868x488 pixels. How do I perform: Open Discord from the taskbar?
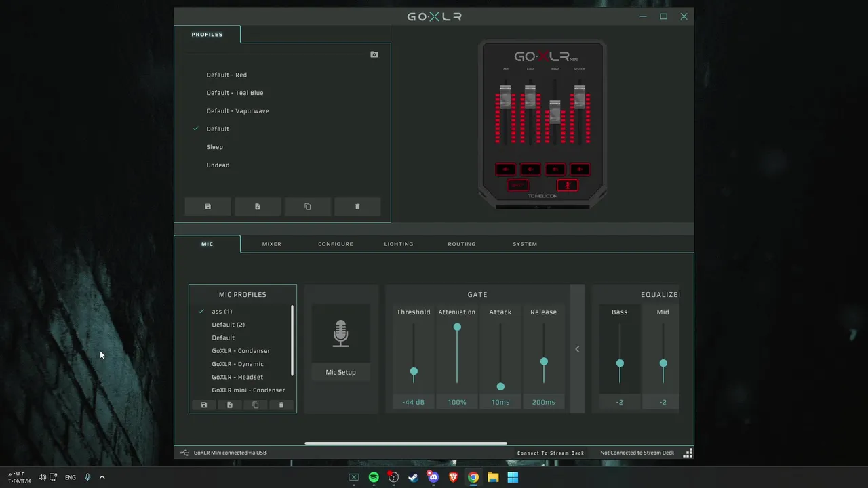[x=433, y=477]
